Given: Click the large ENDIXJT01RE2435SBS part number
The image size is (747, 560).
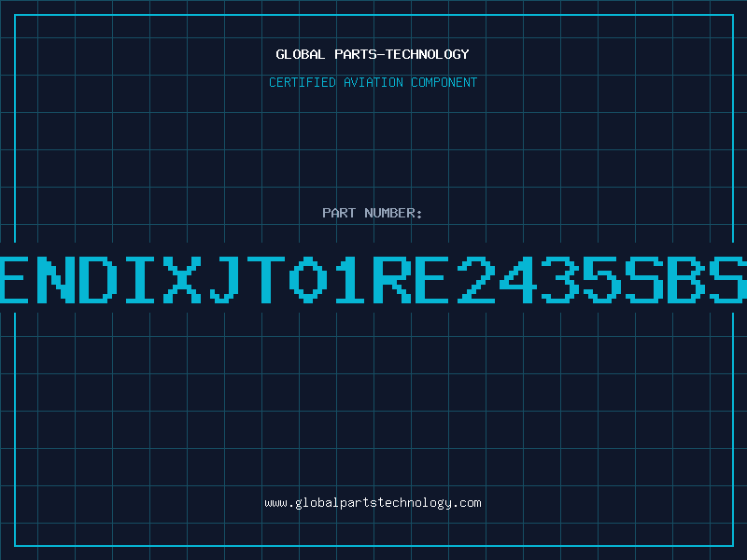Looking at the screenshot, I should pyautogui.click(x=373, y=280).
